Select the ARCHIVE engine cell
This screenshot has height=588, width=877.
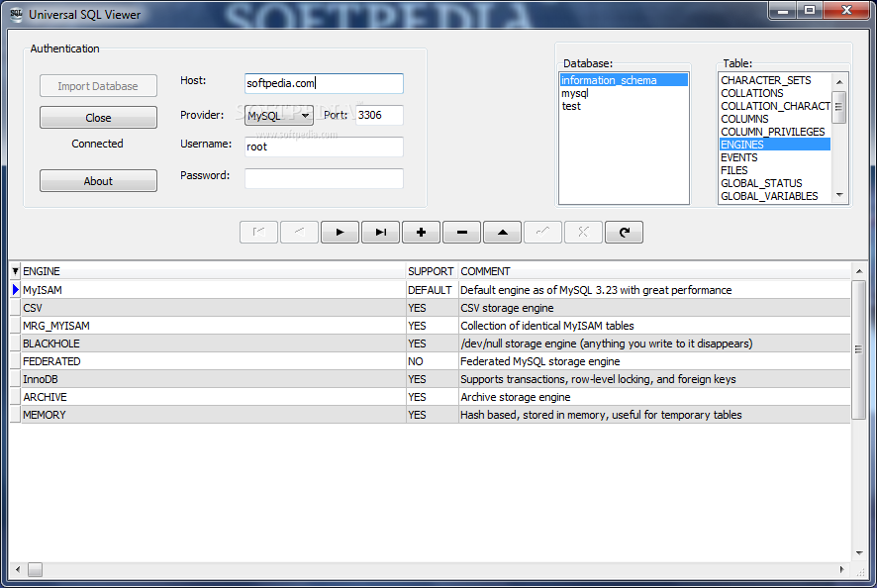click(213, 397)
